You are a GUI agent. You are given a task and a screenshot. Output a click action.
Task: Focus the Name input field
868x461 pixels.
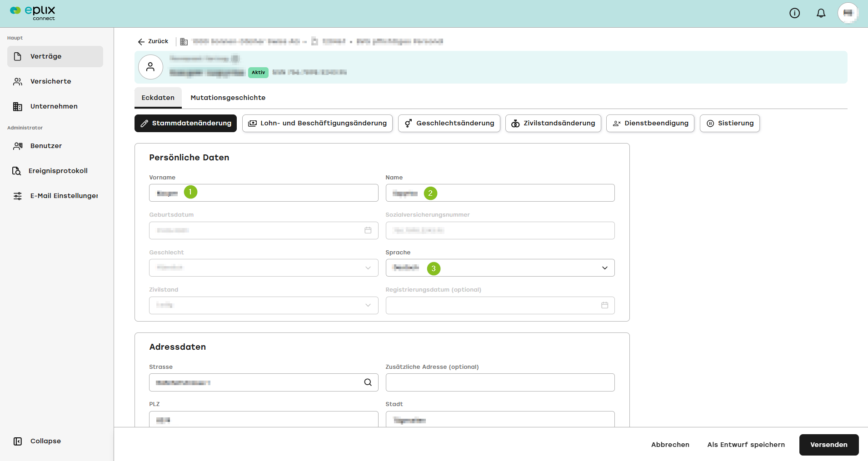click(500, 193)
